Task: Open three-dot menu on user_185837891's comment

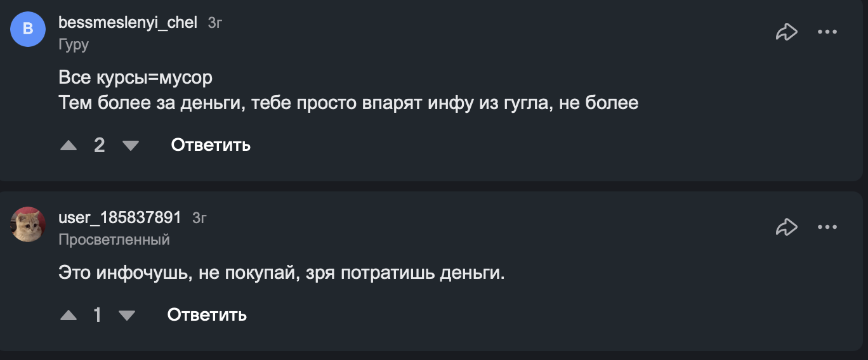Action: (x=827, y=226)
